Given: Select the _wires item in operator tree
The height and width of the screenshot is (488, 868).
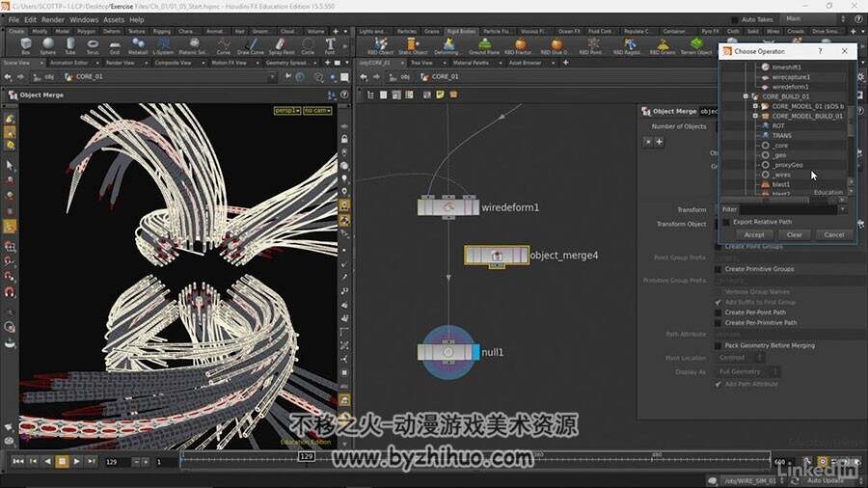Looking at the screenshot, I should [781, 175].
